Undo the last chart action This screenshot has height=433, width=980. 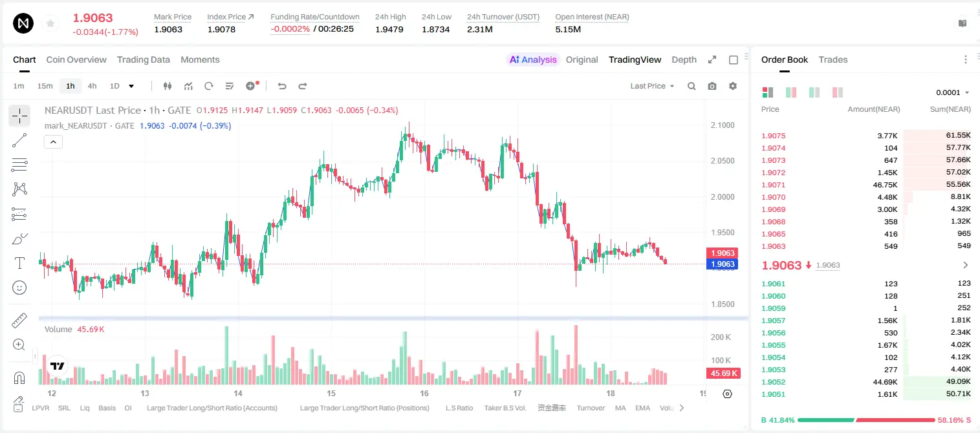pyautogui.click(x=282, y=86)
